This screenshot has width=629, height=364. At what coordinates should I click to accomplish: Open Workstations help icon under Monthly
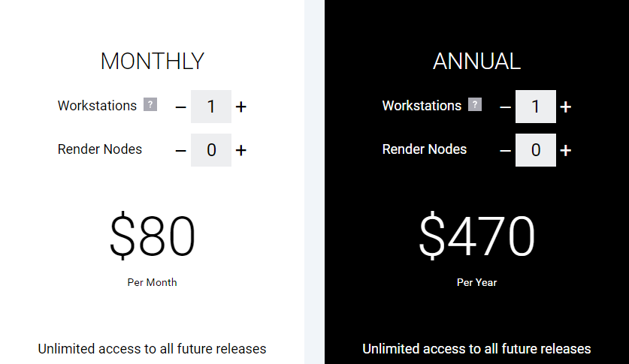150,104
